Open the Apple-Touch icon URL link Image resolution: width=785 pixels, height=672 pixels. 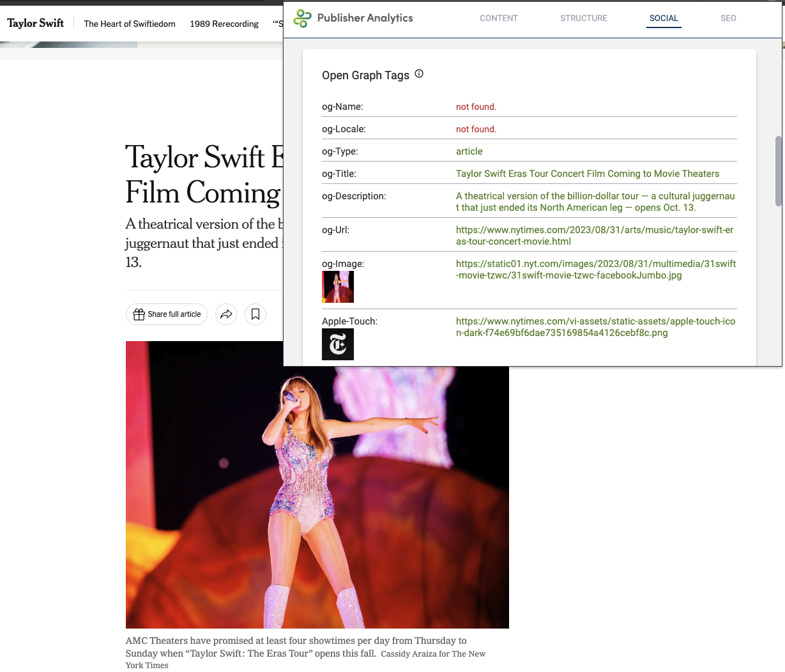pos(595,327)
